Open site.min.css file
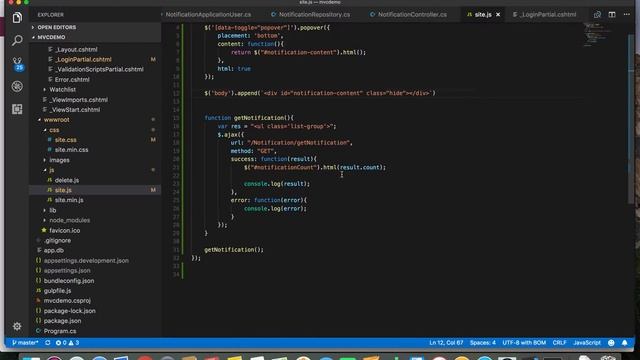This screenshot has width=640, height=360. [x=71, y=150]
